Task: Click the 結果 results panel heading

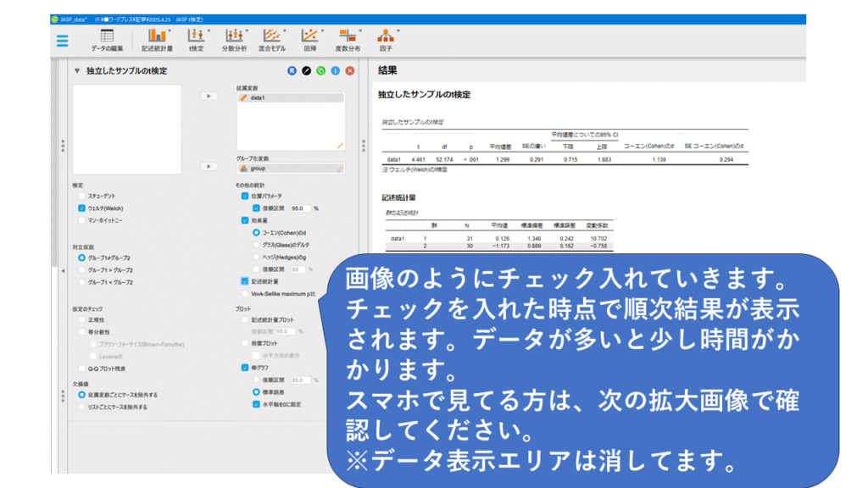Action: click(387, 70)
